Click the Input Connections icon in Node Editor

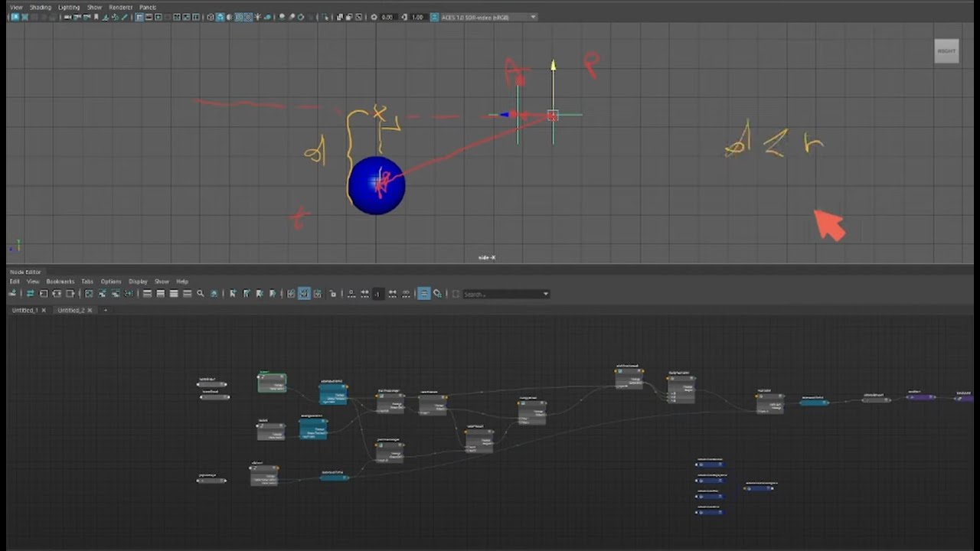coord(44,293)
